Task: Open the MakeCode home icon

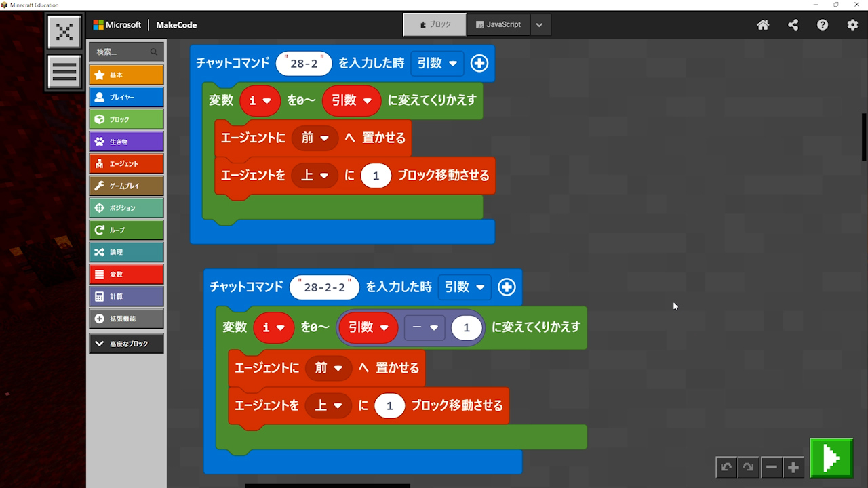Action: (x=763, y=25)
